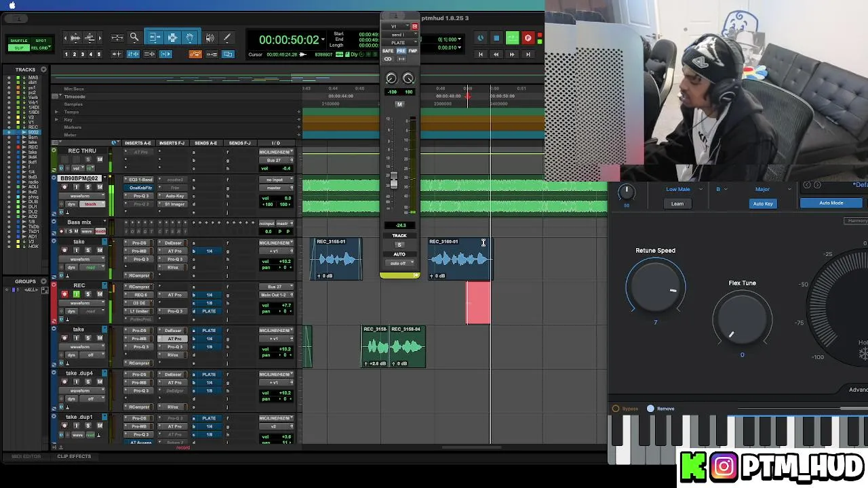Close the send fader window
The image size is (868, 488).
coord(414,26)
